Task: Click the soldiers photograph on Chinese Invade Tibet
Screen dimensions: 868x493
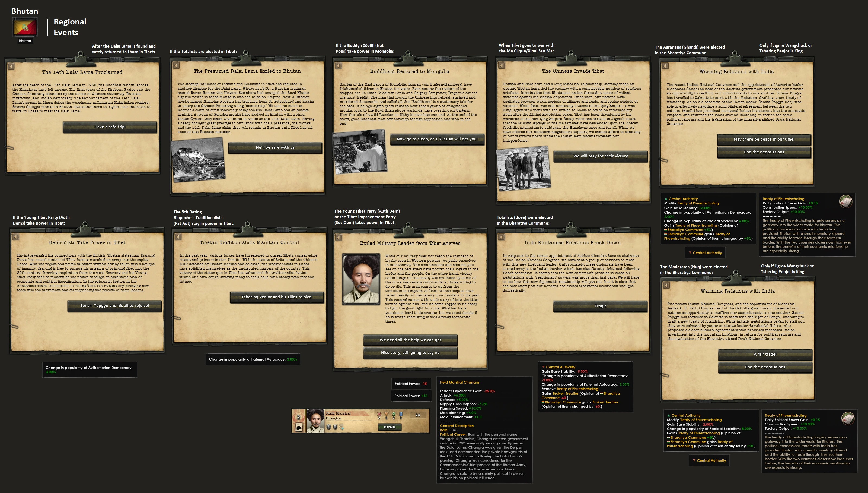Action: point(523,168)
